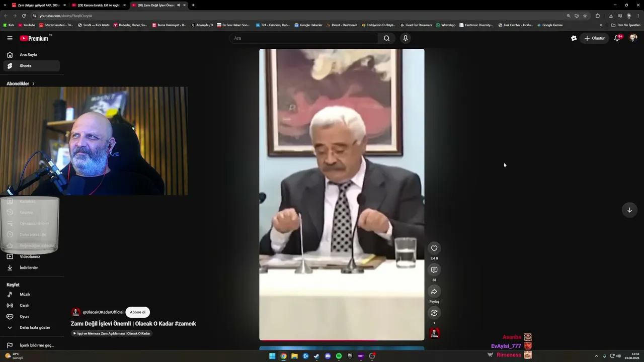Go back in browser history
This screenshot has width=644, height=362.
click(6, 16)
